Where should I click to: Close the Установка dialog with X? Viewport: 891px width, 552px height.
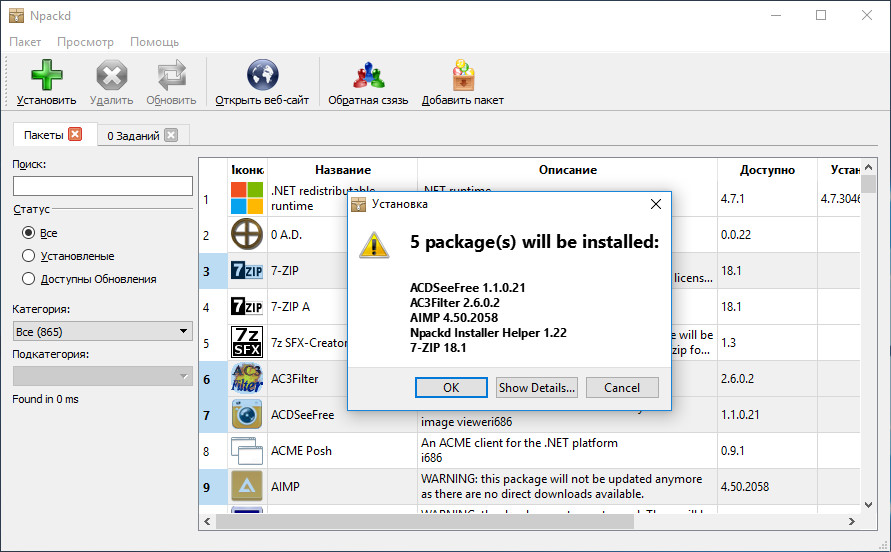coord(656,204)
